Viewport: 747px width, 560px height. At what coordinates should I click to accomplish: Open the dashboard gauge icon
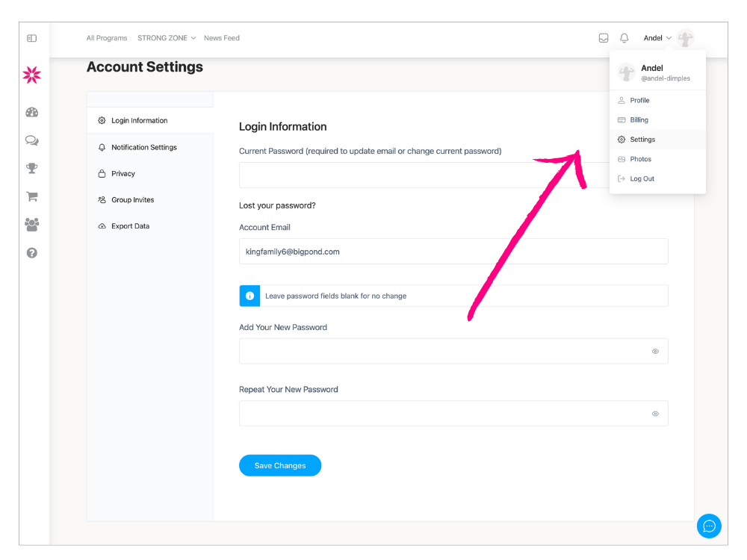31,113
